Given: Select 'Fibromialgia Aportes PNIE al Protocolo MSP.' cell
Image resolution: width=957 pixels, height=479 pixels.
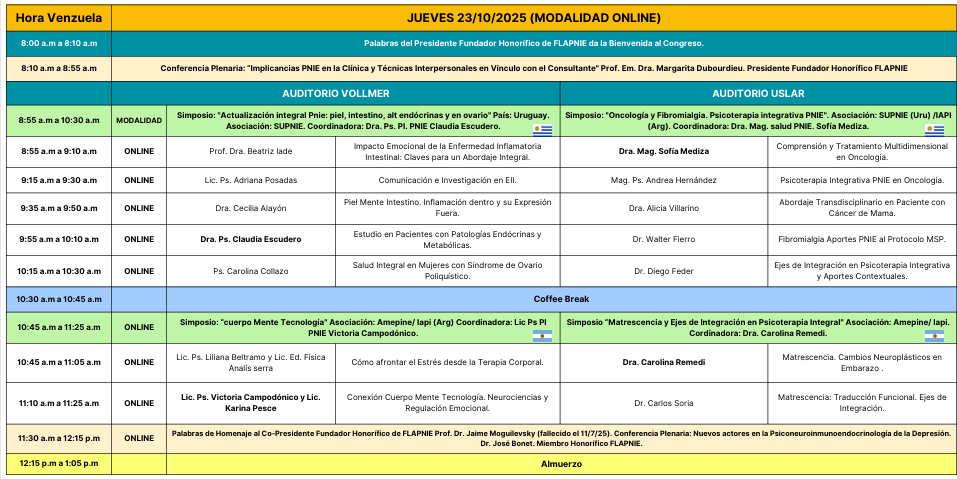Looking at the screenshot, I should (x=862, y=239).
